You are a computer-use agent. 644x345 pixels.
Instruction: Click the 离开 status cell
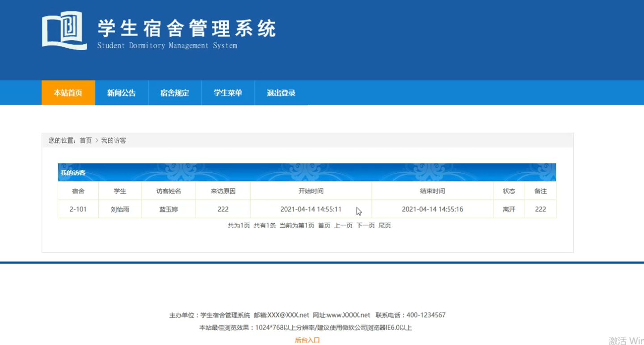[x=509, y=209]
